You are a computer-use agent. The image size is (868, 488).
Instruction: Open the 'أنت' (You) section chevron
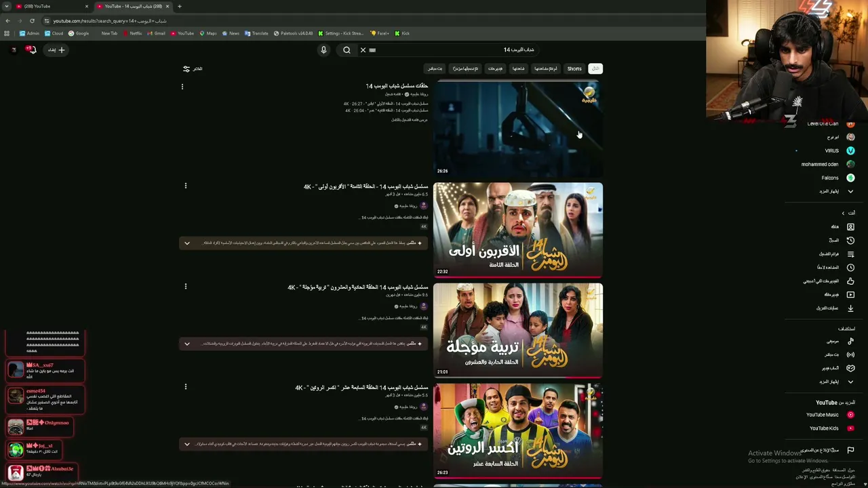[x=843, y=213]
